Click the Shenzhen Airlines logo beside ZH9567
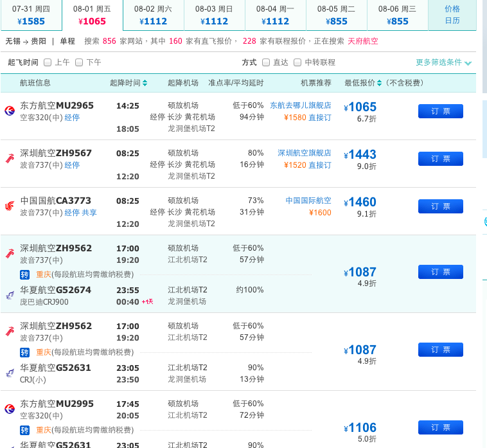 click(10, 158)
